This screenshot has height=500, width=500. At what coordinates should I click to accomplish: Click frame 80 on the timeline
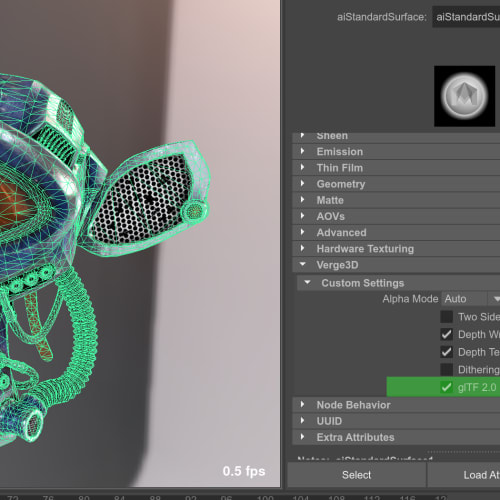tap(84, 497)
